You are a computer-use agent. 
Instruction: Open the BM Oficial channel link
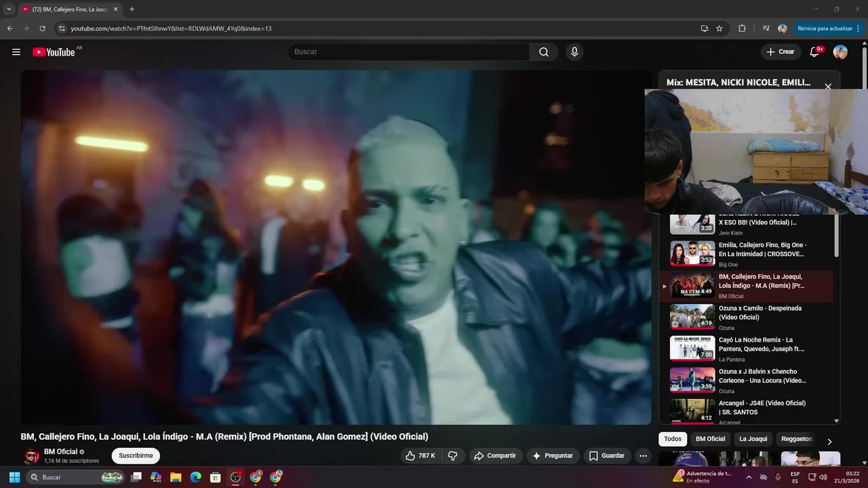point(60,451)
